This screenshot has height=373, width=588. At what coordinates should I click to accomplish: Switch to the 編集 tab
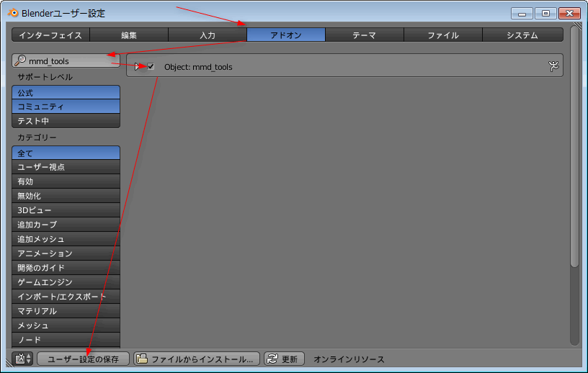coord(129,35)
